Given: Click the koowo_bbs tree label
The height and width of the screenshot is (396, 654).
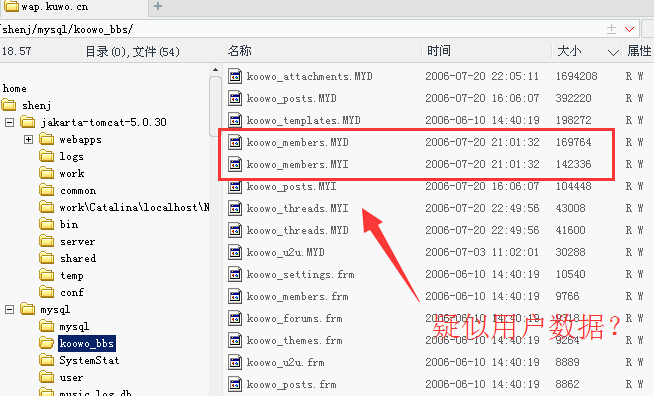Looking at the screenshot, I should coord(87,343).
